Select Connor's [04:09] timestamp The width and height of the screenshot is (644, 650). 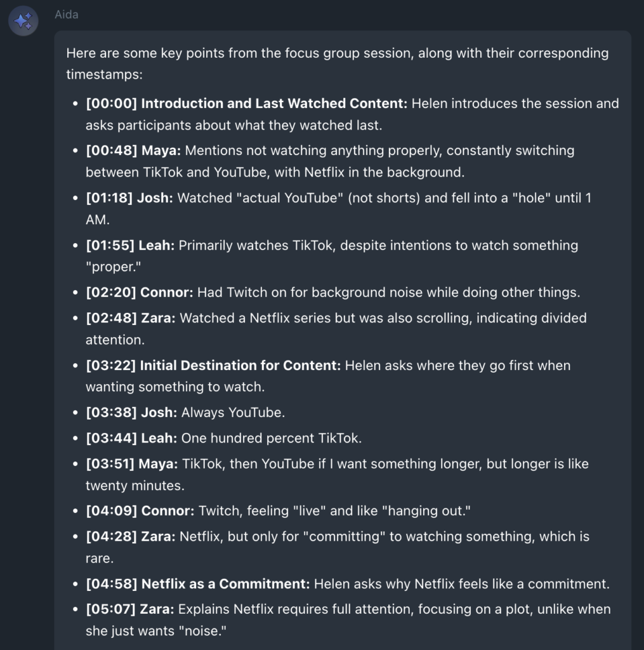(x=111, y=511)
